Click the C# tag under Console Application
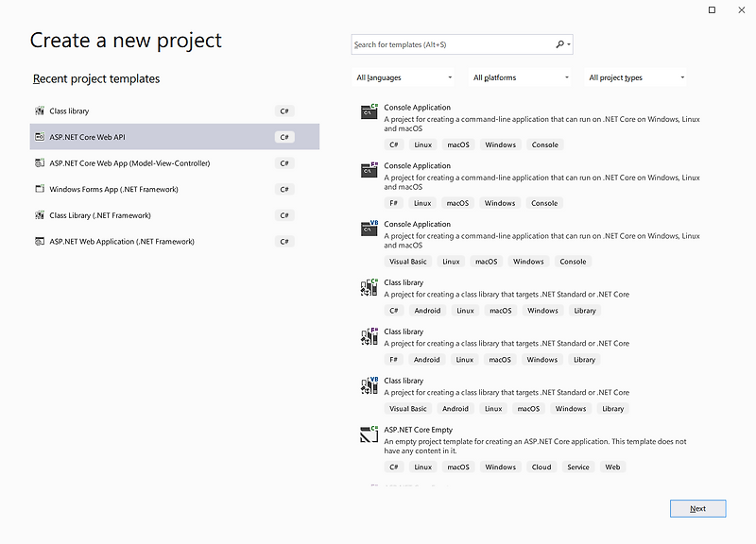The image size is (756, 544). [394, 144]
